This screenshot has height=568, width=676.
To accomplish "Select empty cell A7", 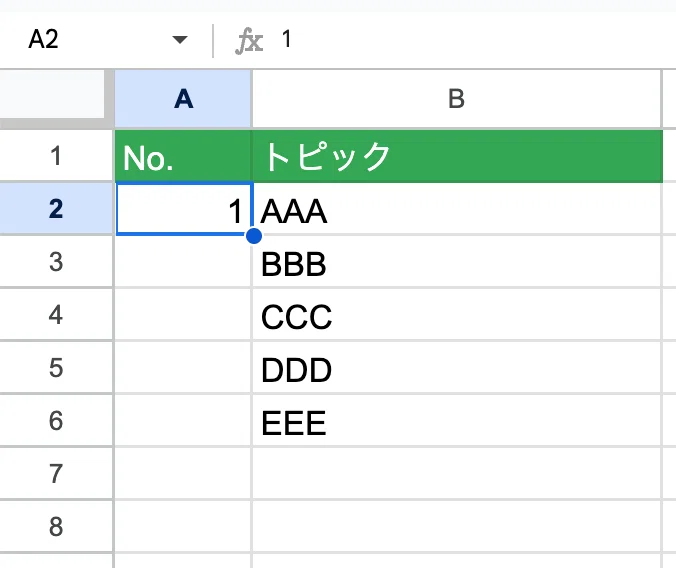I will pyautogui.click(x=183, y=474).
